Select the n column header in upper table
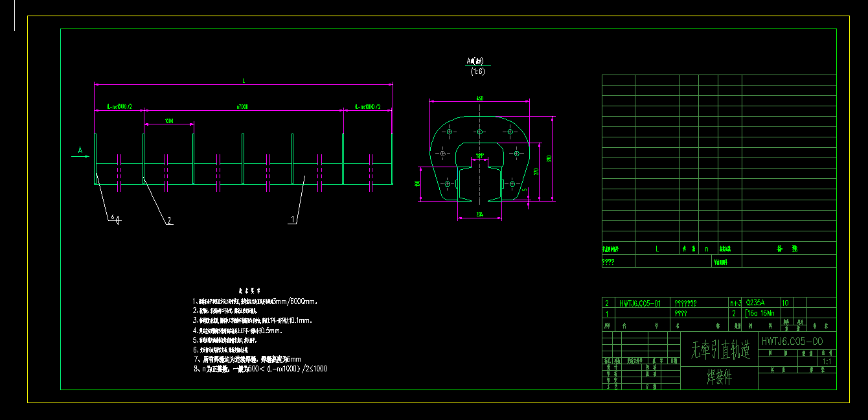 click(x=707, y=248)
